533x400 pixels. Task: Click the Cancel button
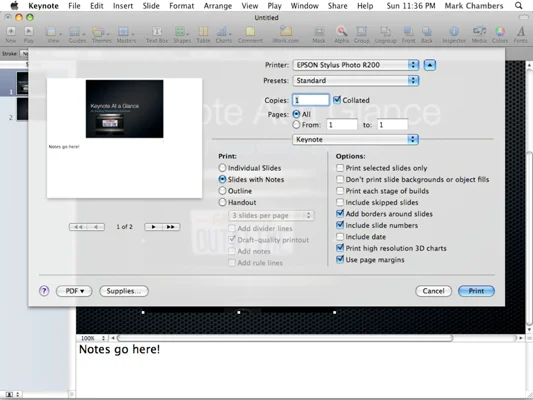(433, 291)
